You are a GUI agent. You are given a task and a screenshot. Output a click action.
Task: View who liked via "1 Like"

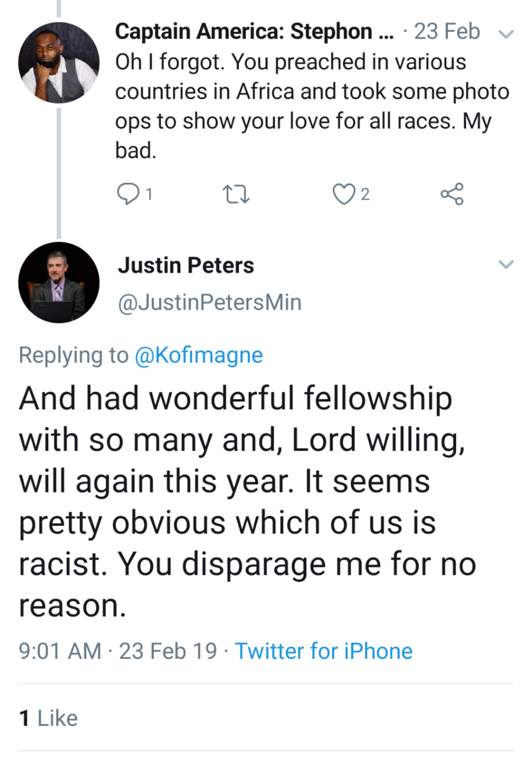[48, 718]
